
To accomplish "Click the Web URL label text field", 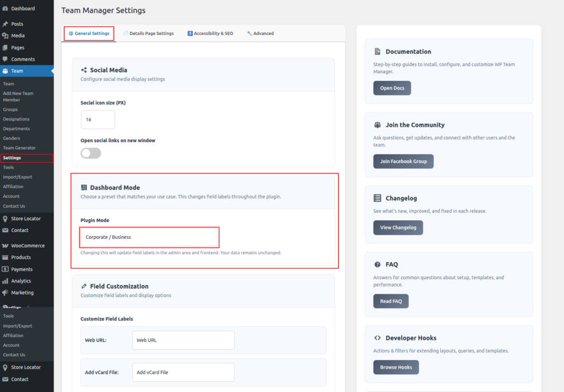I will pos(183,340).
